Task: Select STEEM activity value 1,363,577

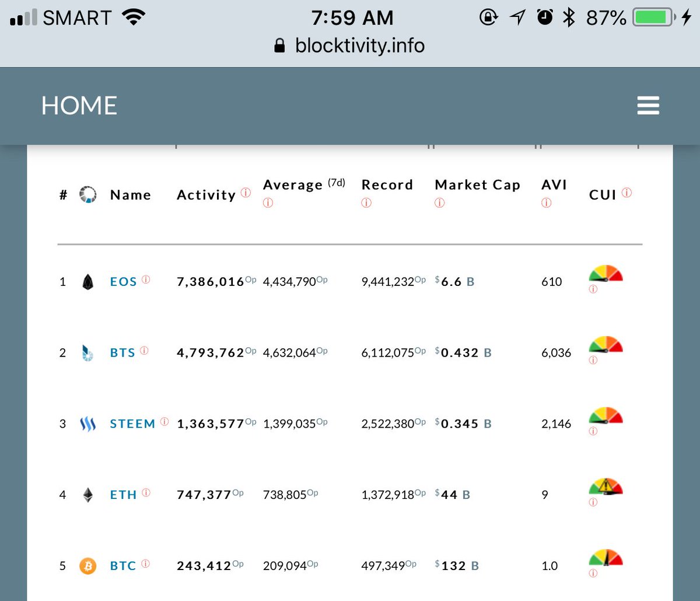Action: point(211,424)
